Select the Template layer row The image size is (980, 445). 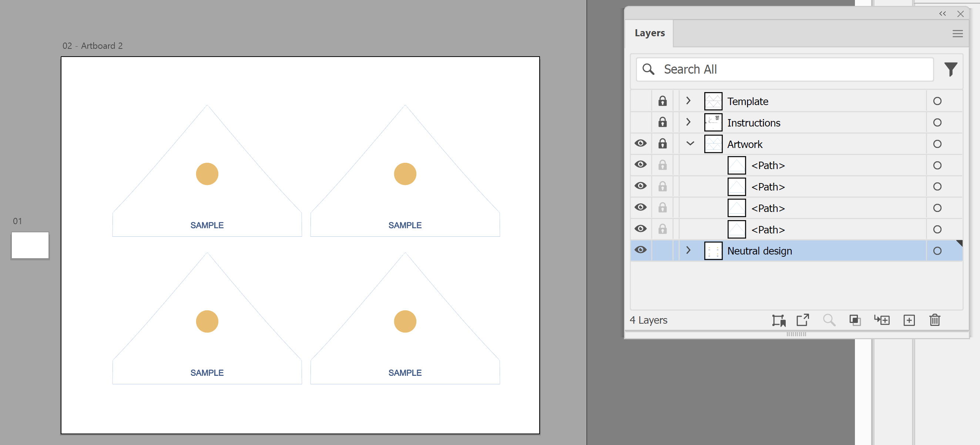pos(796,101)
